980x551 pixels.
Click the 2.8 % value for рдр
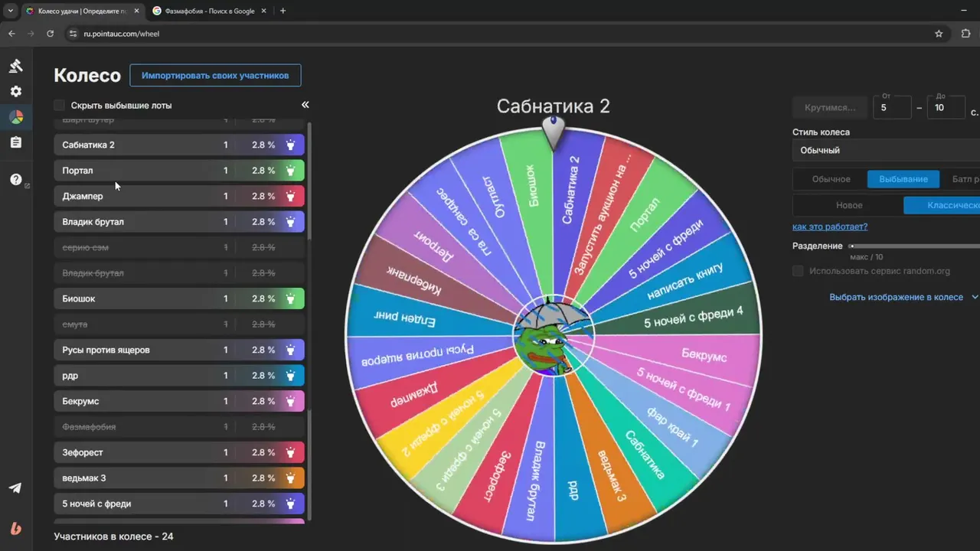[x=263, y=376]
